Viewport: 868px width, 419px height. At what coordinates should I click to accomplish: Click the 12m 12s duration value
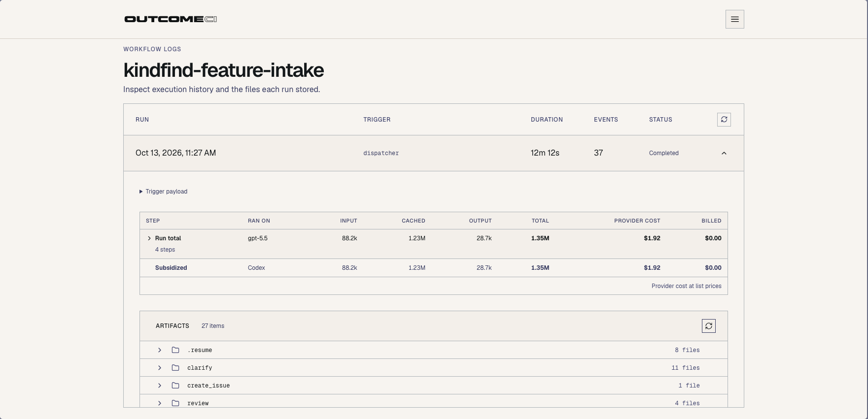(x=545, y=153)
